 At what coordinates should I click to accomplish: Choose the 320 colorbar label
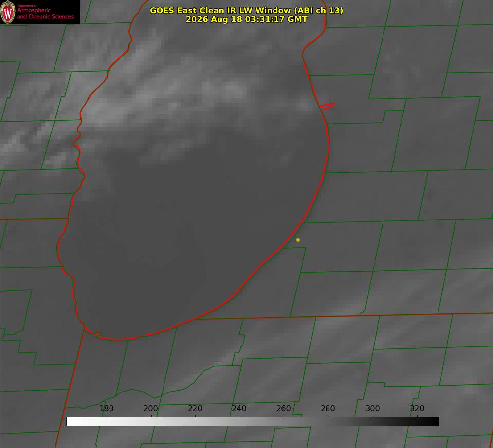pos(417,408)
